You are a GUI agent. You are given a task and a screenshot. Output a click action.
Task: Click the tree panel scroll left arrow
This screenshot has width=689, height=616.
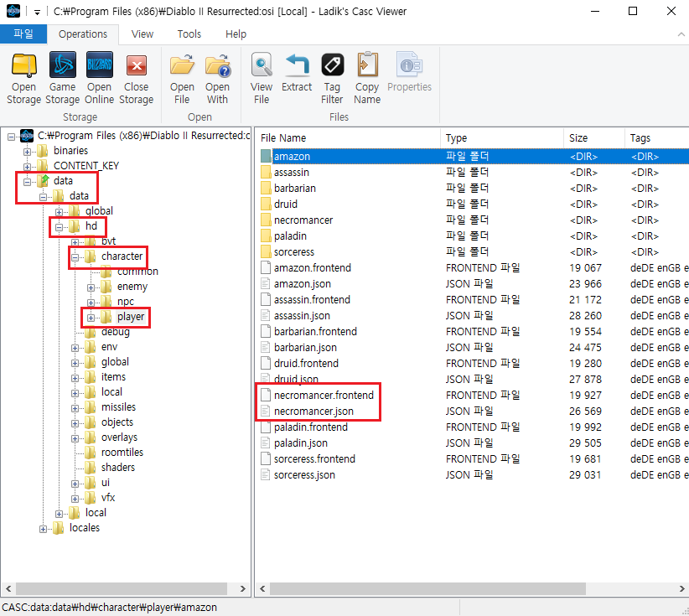point(8,588)
